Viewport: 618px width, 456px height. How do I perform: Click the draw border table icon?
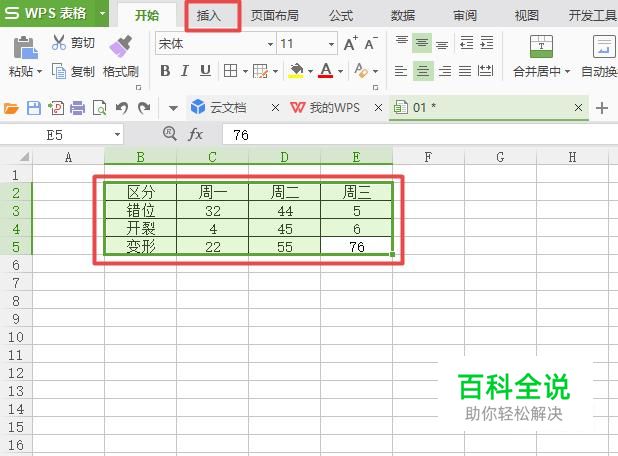(260, 71)
